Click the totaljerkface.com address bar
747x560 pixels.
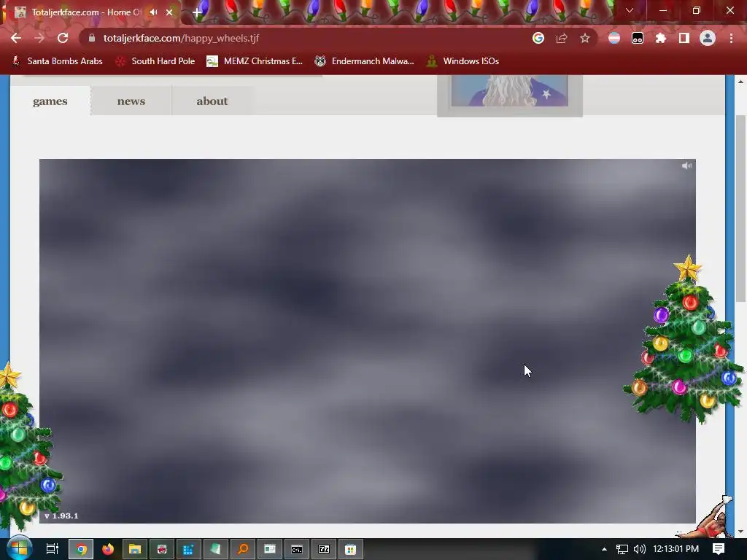click(305, 38)
